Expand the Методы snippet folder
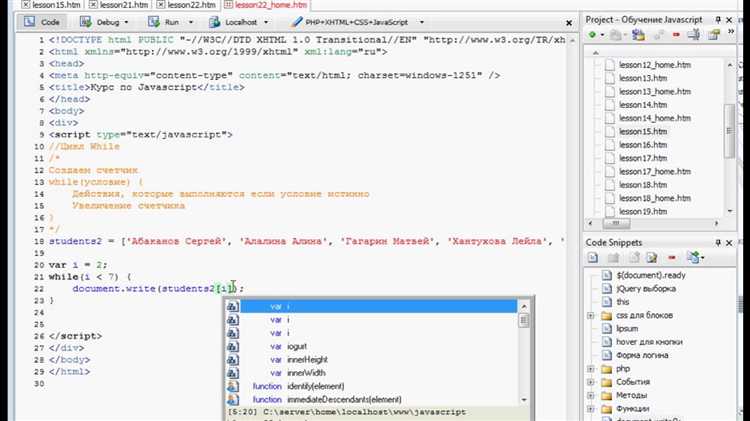The image size is (750, 421). click(x=591, y=396)
